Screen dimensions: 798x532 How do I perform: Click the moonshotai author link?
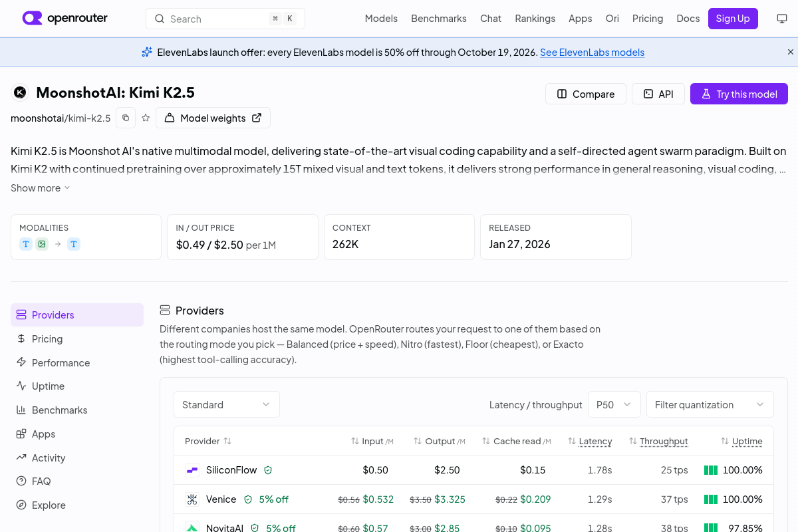point(37,118)
